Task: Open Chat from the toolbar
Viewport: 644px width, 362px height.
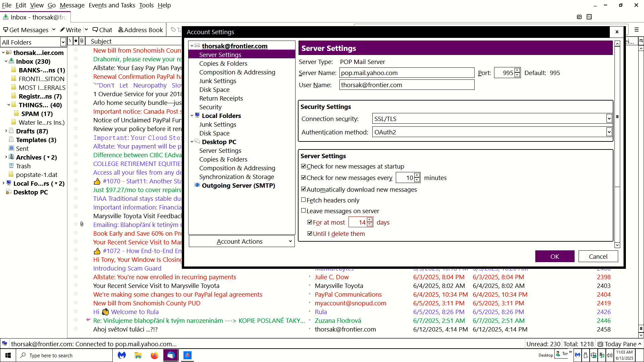Action: click(103, 30)
